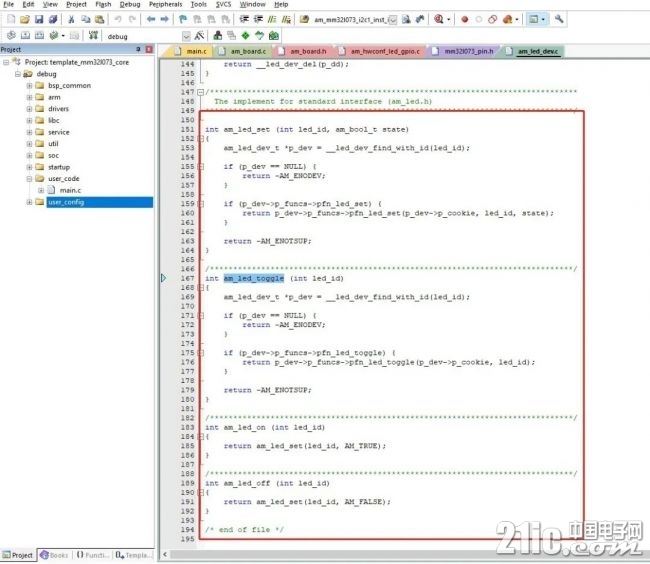Disable all breakpoints with the crossed circle icon
The image size is (650, 564).
point(492,19)
